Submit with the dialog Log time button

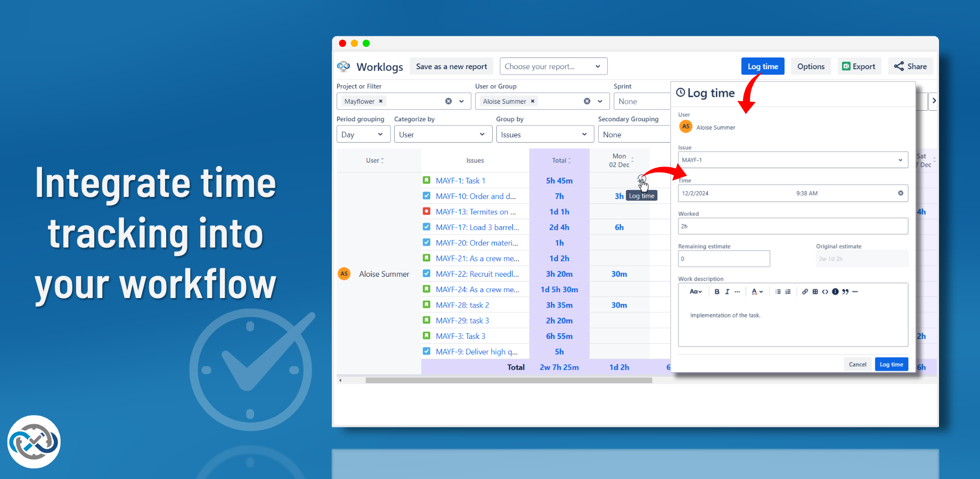tap(891, 365)
